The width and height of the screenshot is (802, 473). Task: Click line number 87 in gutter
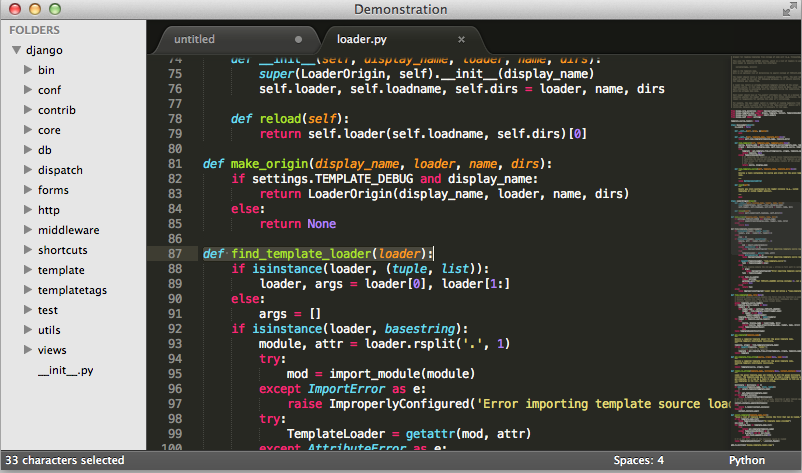(175, 254)
